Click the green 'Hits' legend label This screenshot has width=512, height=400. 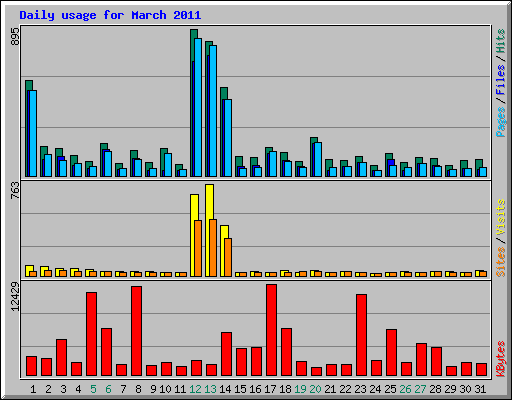click(501, 41)
